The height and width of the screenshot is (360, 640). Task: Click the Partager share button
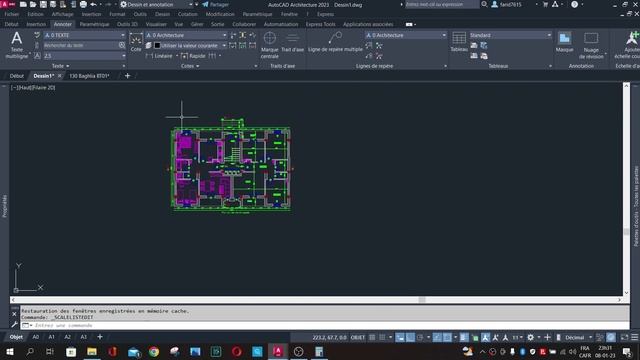(x=215, y=4)
